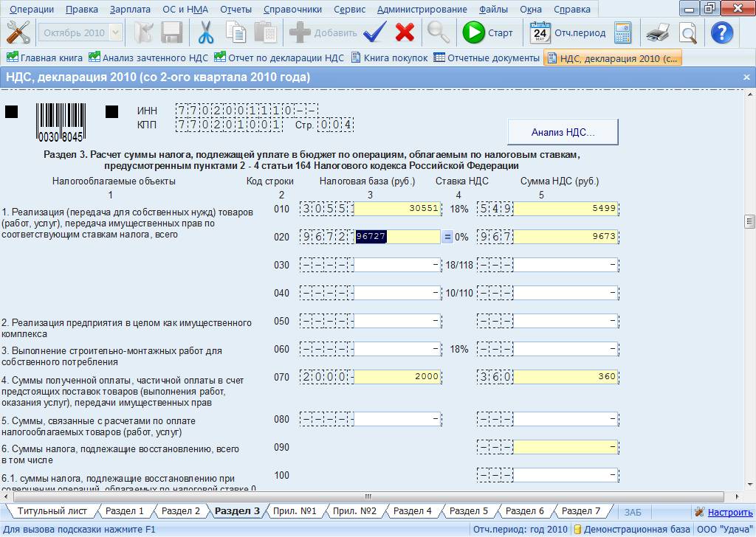Click the printer icon
Screen dimensions: 756x537
click(x=658, y=32)
